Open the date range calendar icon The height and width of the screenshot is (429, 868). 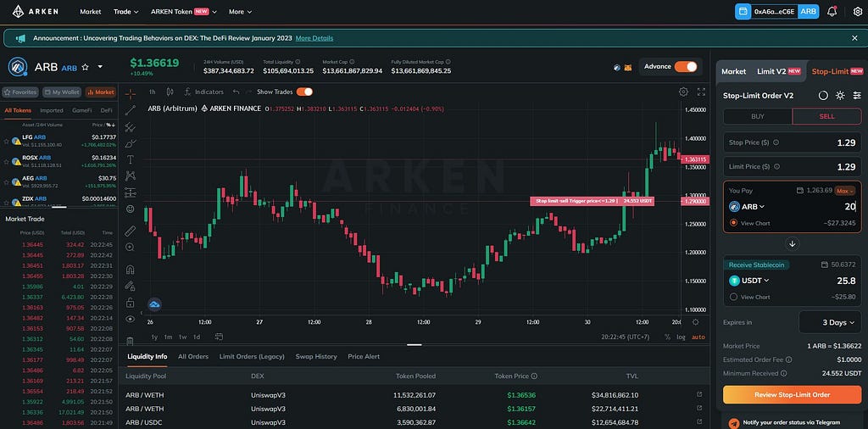coord(220,337)
